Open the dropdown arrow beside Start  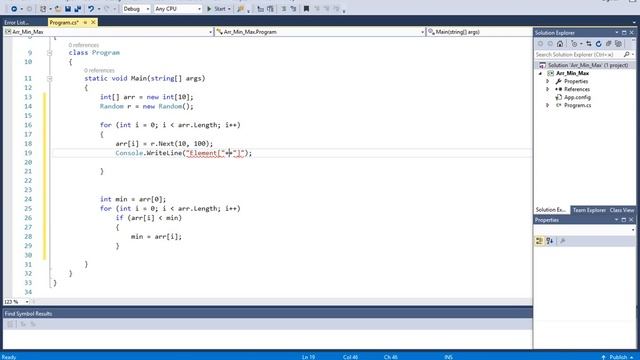pyautogui.click(x=229, y=9)
